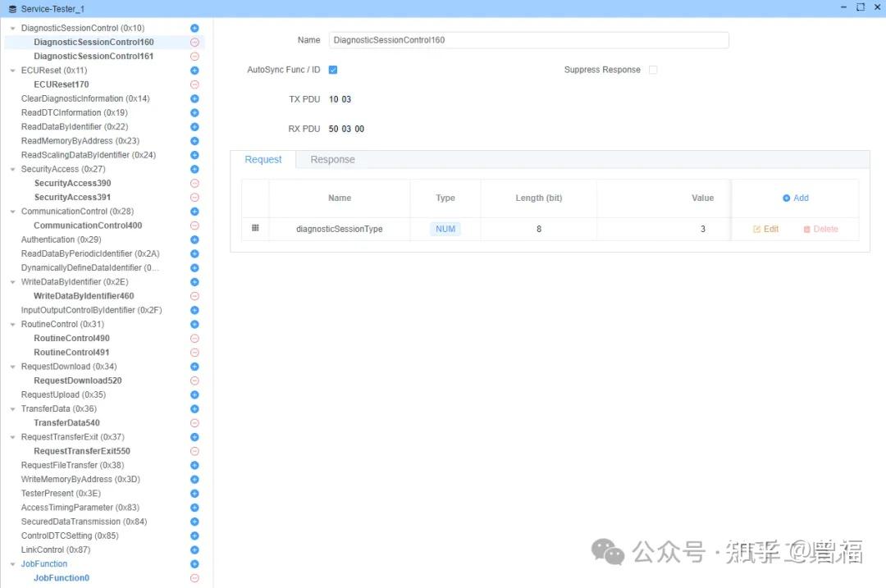Click the add icon next to TesterPresent (0x3E)
The height and width of the screenshot is (588, 886).
194,493
